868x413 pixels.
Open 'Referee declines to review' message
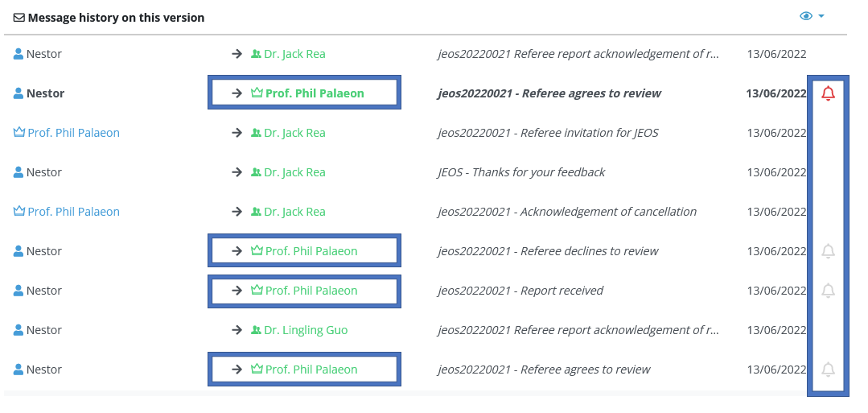(x=548, y=251)
